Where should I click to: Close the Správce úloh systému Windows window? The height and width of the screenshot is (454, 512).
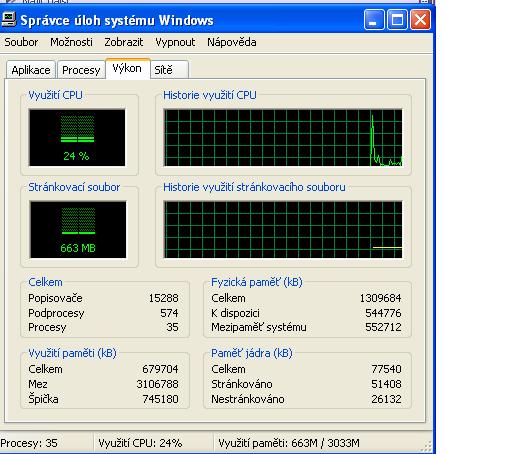coord(420,20)
